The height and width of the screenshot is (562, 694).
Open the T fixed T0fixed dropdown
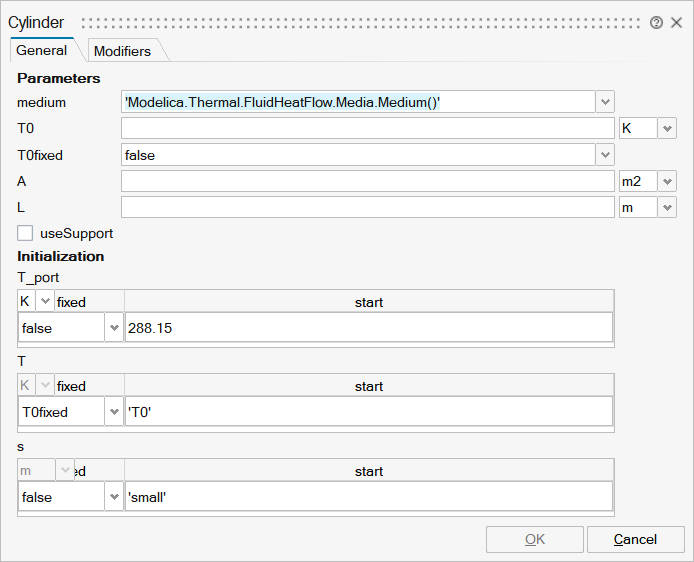(x=113, y=412)
